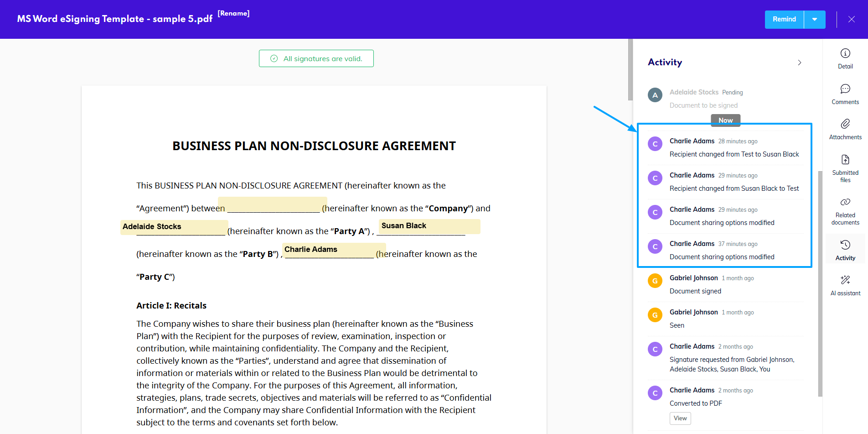Click the Adelaide Stocks Party A field

(x=174, y=227)
